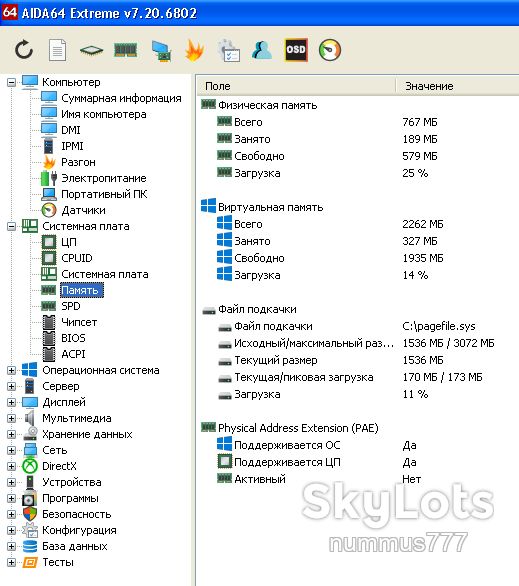Click the Операционная система Windows icon
Screen dimensions: 519x586
pos(30,370)
